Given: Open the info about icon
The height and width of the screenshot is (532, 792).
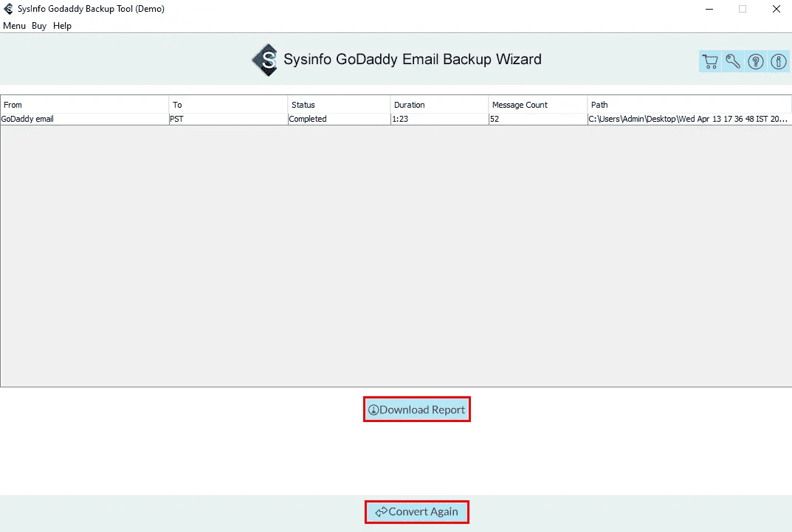Looking at the screenshot, I should pyautogui.click(x=779, y=61).
